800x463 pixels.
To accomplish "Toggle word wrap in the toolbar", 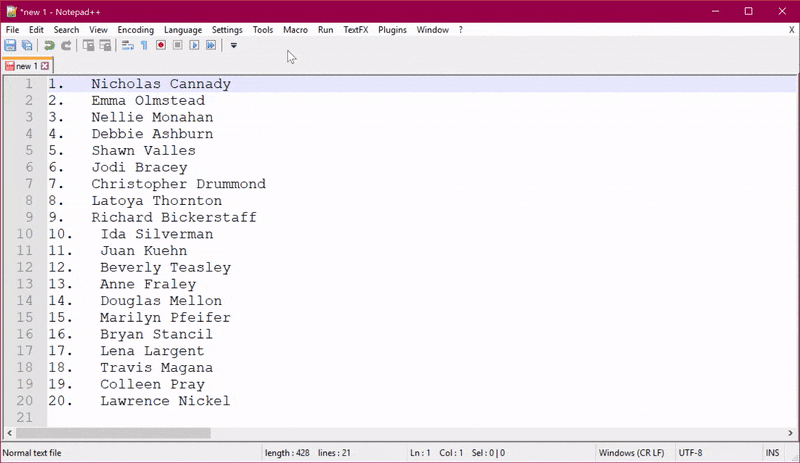I will point(129,46).
